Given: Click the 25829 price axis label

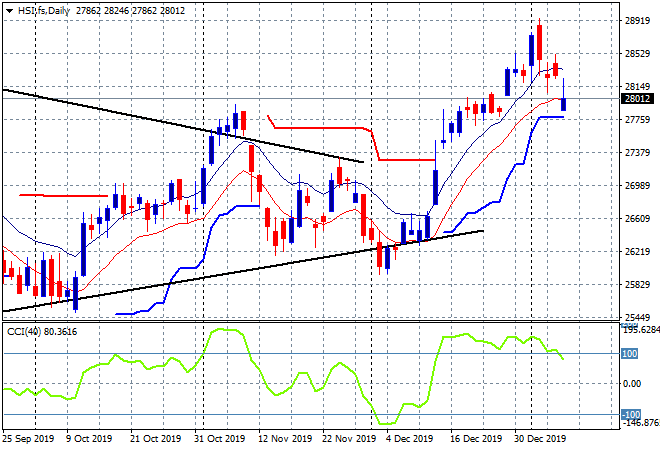Looking at the screenshot, I should tap(637, 285).
